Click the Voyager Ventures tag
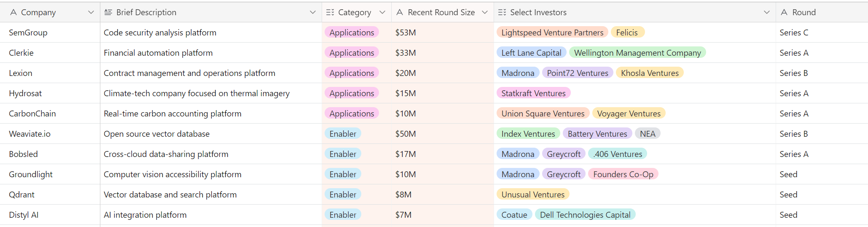The width and height of the screenshot is (868, 227). point(629,113)
